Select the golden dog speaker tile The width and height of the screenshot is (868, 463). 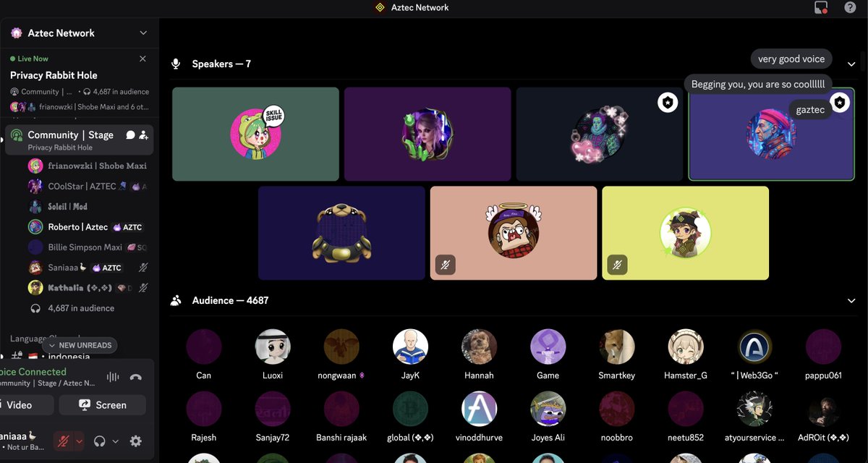click(x=341, y=233)
